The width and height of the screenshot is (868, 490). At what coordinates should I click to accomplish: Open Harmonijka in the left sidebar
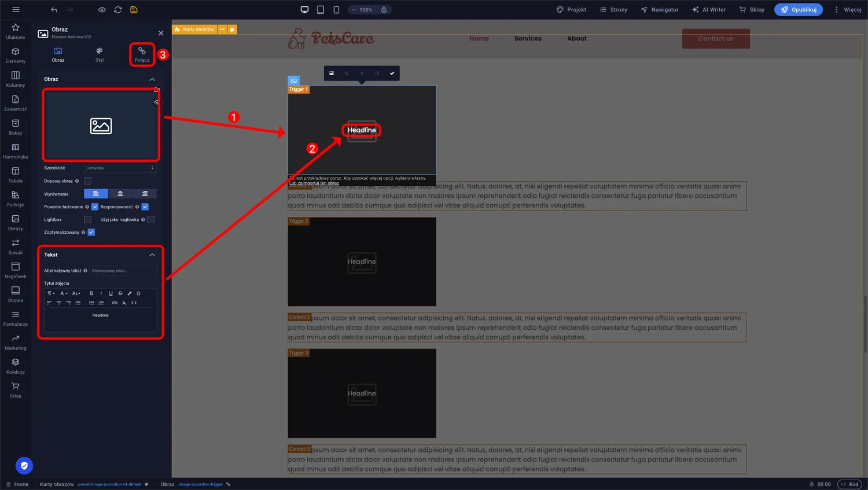click(16, 150)
